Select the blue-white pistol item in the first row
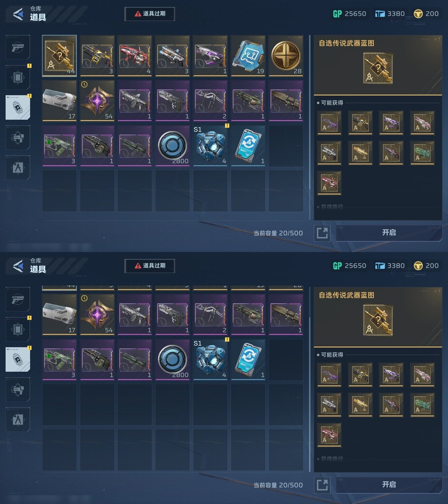 173,56
